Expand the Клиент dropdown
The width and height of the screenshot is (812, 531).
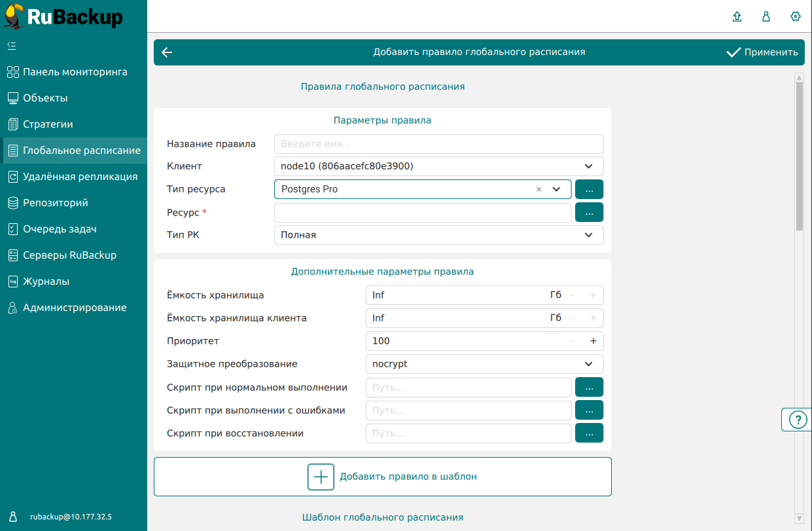click(588, 166)
